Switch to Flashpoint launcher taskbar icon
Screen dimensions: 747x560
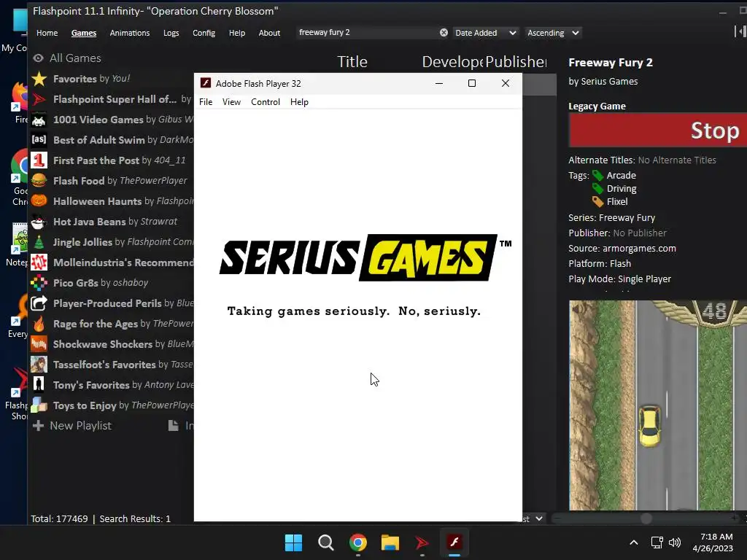click(x=422, y=542)
